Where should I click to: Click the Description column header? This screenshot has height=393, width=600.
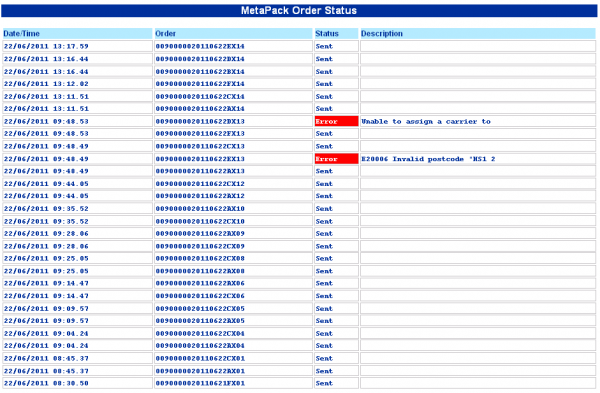click(x=478, y=34)
